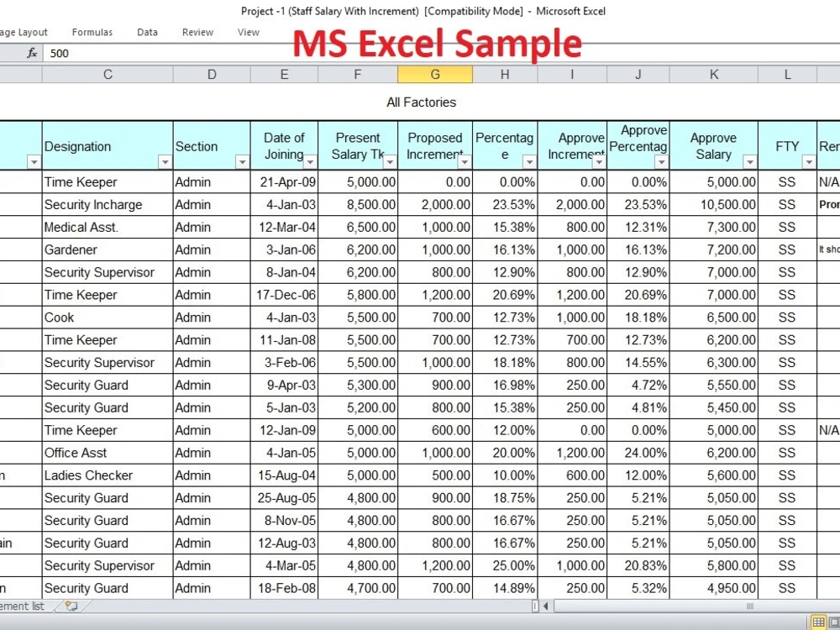840x630 pixels.
Task: Click percentage cell 23.53% in column H
Action: 505,205
